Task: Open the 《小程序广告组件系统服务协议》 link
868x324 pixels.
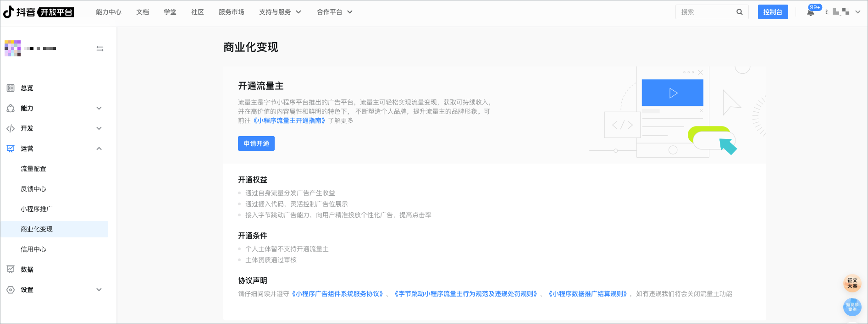Action: point(337,294)
